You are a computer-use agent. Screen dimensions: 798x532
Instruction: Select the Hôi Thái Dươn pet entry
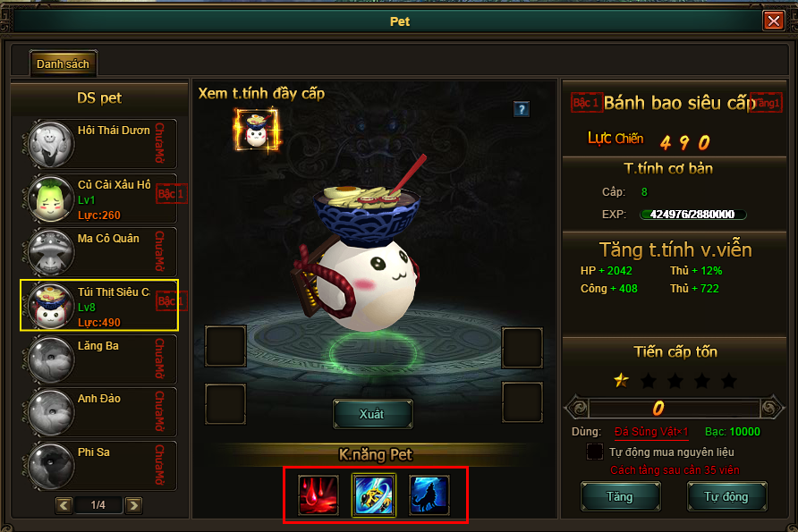[x=100, y=144]
